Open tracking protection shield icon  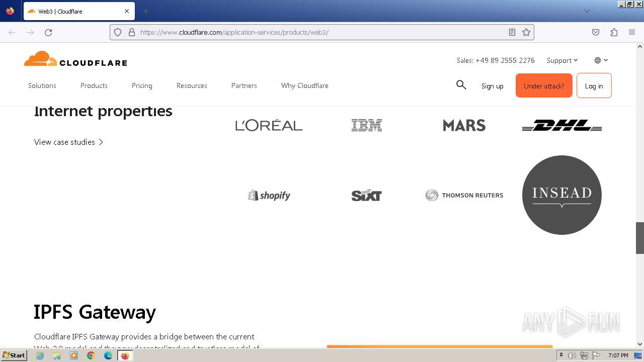coord(118,32)
